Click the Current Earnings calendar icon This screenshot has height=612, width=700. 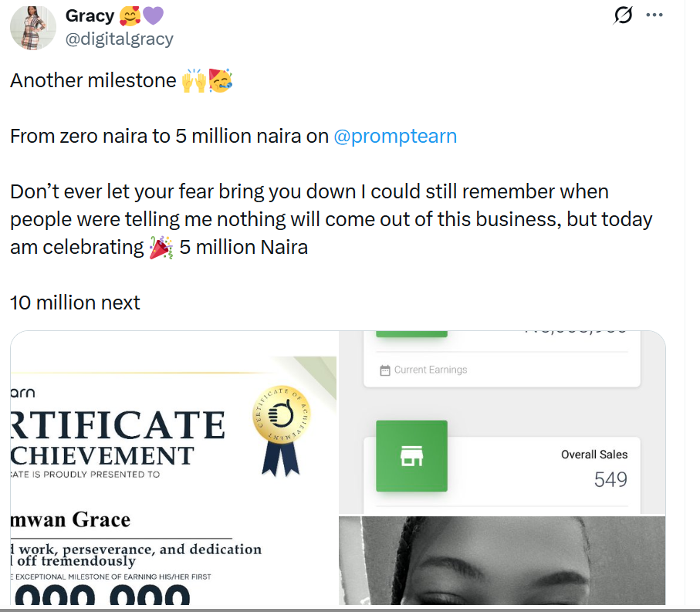pyautogui.click(x=385, y=370)
